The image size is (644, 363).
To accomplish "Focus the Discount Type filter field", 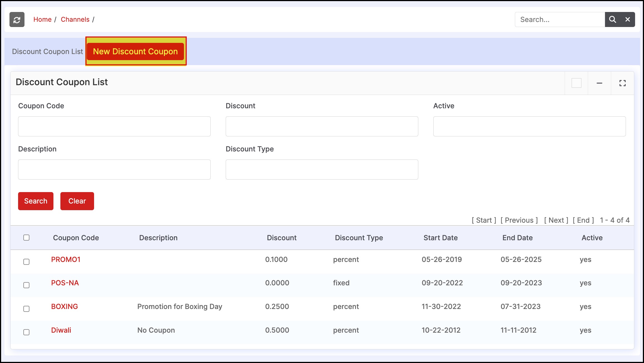I will point(322,170).
